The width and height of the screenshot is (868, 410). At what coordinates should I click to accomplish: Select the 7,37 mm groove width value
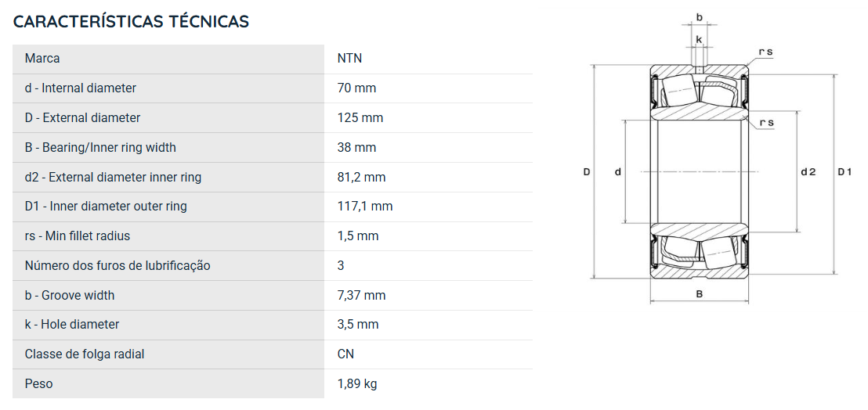[x=361, y=296]
